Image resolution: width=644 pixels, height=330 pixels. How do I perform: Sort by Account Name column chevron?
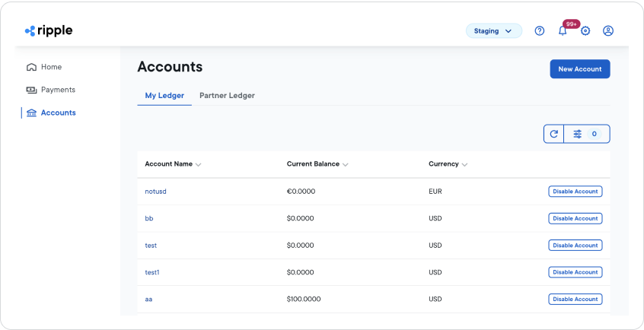[199, 164]
